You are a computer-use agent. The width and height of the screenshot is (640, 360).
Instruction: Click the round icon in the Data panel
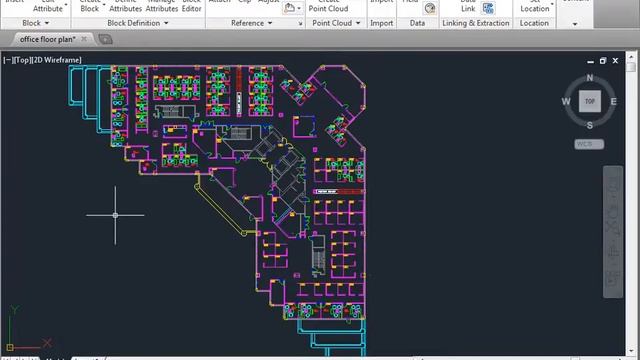pyautogui.click(x=429, y=8)
